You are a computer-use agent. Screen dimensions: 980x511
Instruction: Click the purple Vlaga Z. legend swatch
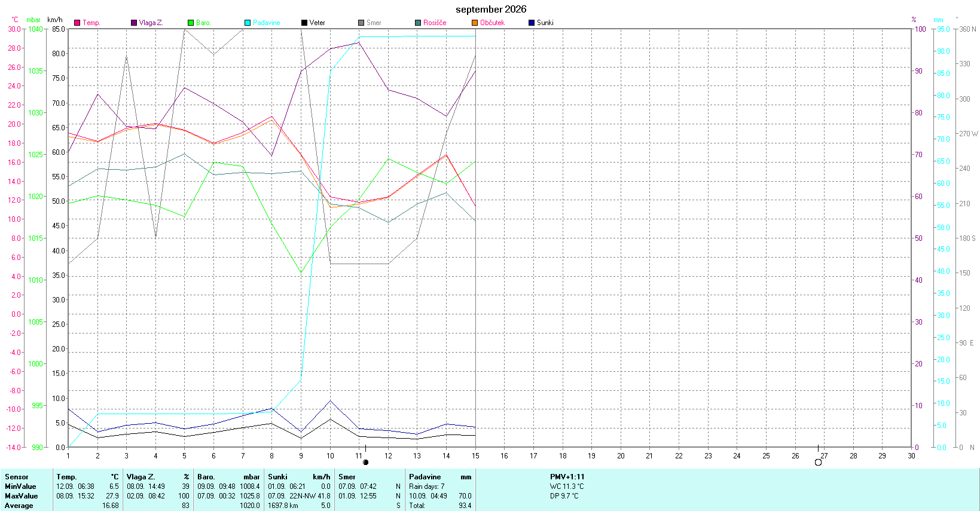pos(134,23)
